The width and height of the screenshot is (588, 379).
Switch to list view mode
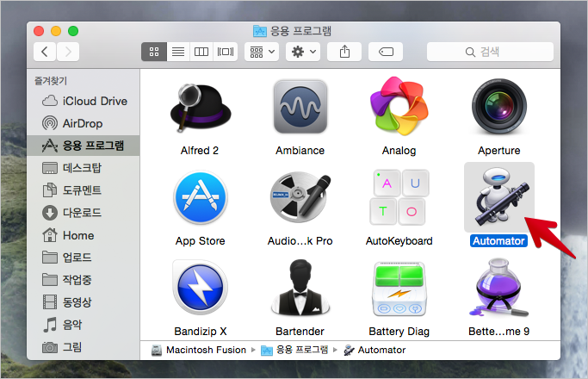tap(178, 52)
